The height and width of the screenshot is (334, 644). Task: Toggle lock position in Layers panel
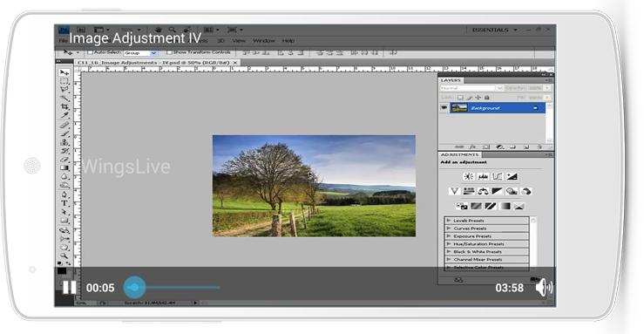pyautogui.click(x=478, y=98)
